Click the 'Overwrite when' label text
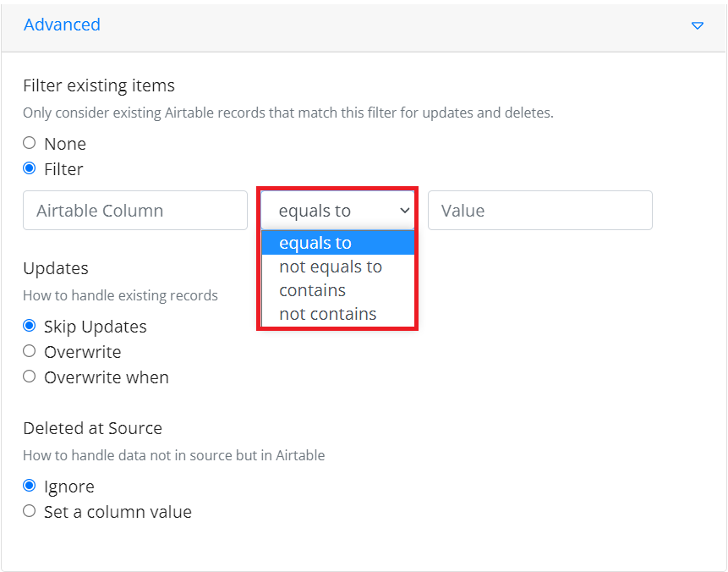Screen dimensions: 728x572 [107, 377]
